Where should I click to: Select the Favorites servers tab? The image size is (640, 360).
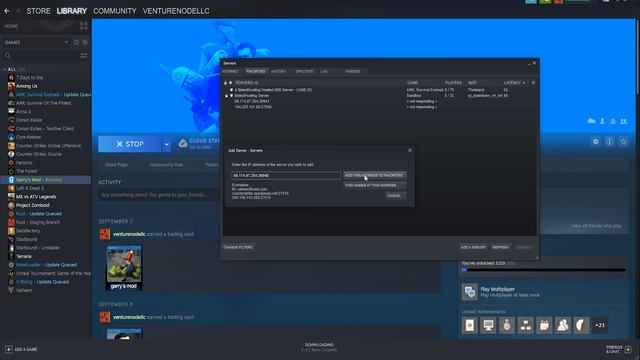(x=256, y=71)
